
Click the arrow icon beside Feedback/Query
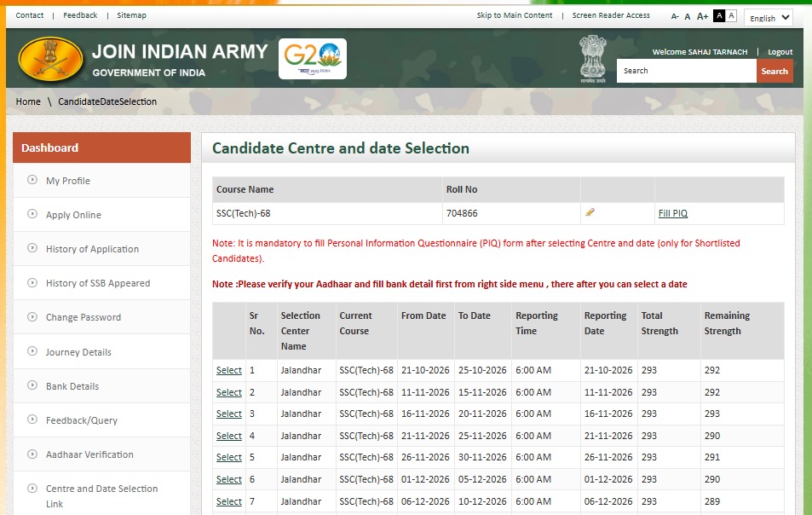32,420
